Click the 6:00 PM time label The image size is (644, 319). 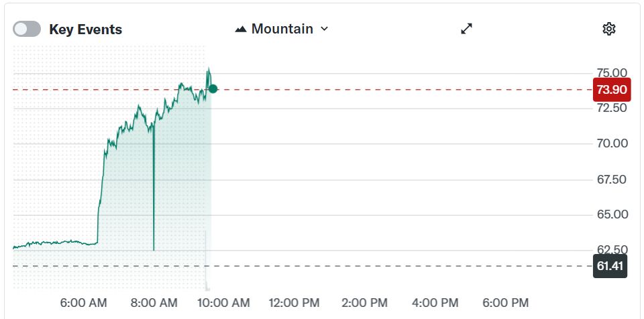[x=505, y=303]
